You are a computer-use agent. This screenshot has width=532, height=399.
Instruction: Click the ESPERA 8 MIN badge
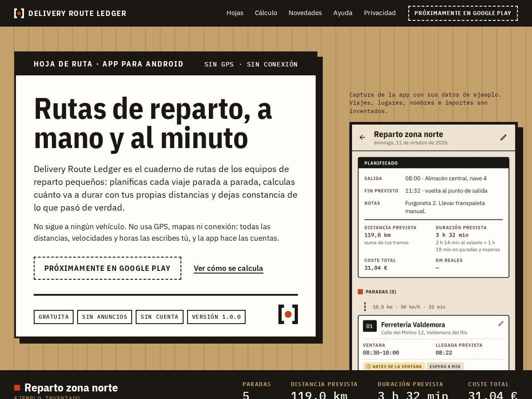pos(445,366)
